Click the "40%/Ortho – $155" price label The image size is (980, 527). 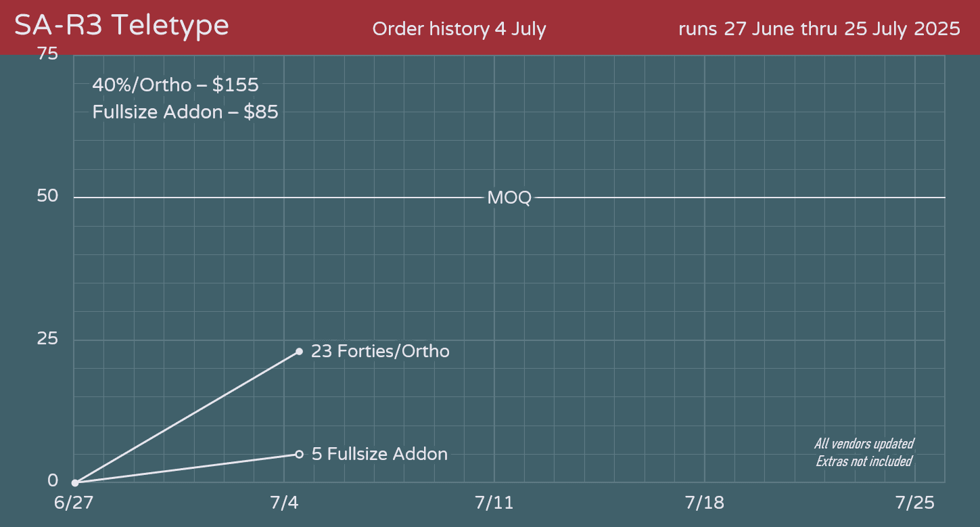tap(176, 85)
